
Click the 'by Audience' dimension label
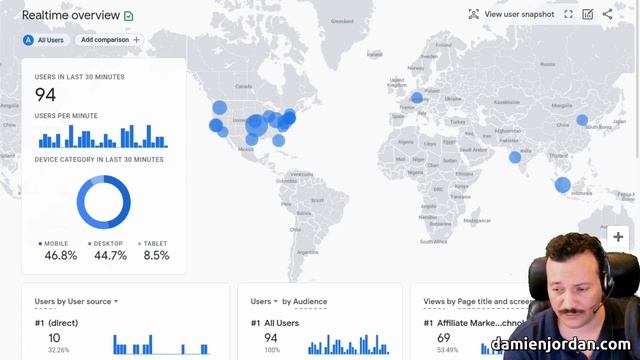(x=304, y=301)
